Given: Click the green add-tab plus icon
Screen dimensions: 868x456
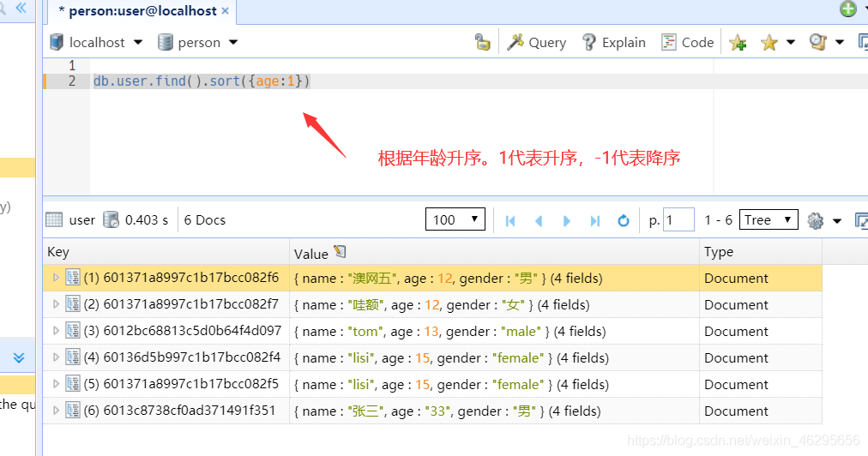Looking at the screenshot, I should click(848, 9).
